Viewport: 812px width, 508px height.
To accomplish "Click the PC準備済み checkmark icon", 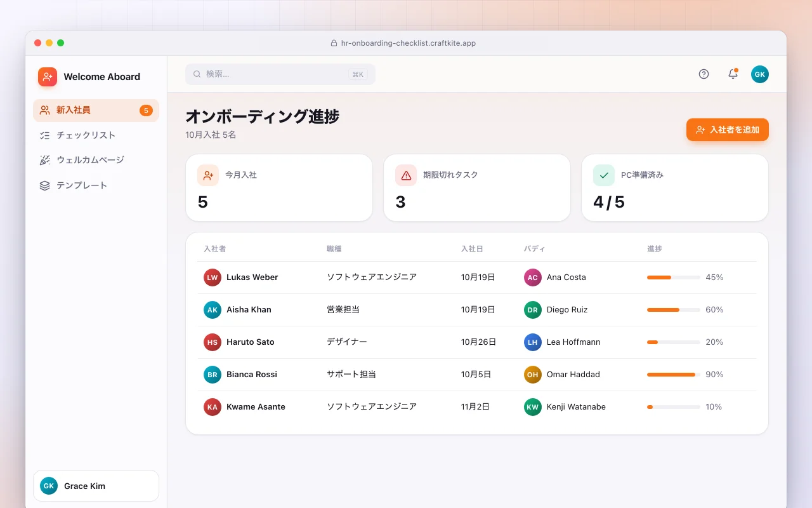I will pos(604,175).
